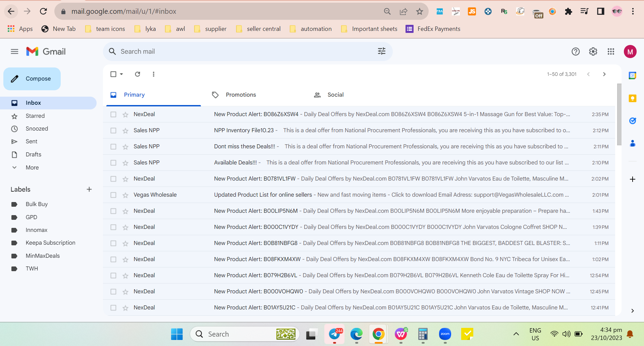Image resolution: width=644 pixels, height=346 pixels.
Task: Reload the browser page
Action: tap(44, 11)
